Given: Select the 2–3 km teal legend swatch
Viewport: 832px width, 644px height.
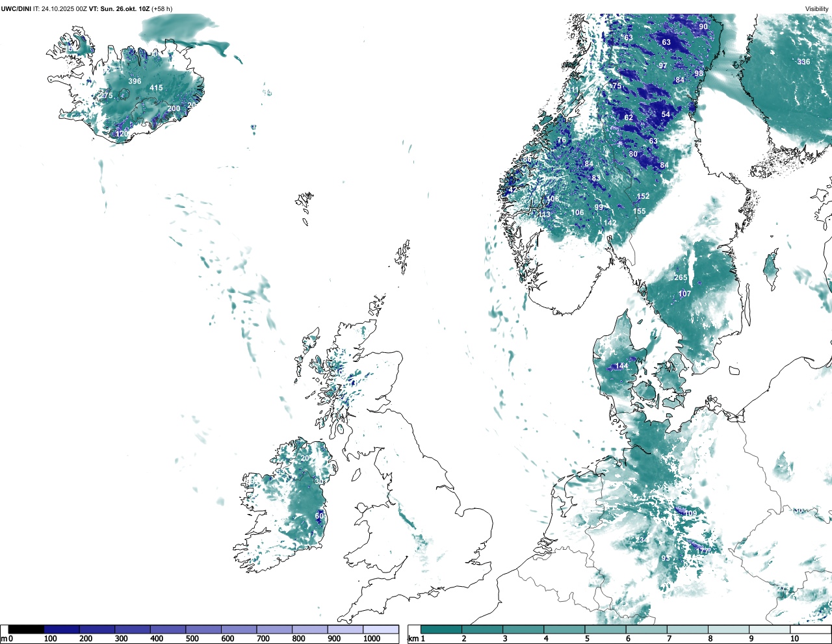Looking at the screenshot, I should (482, 630).
